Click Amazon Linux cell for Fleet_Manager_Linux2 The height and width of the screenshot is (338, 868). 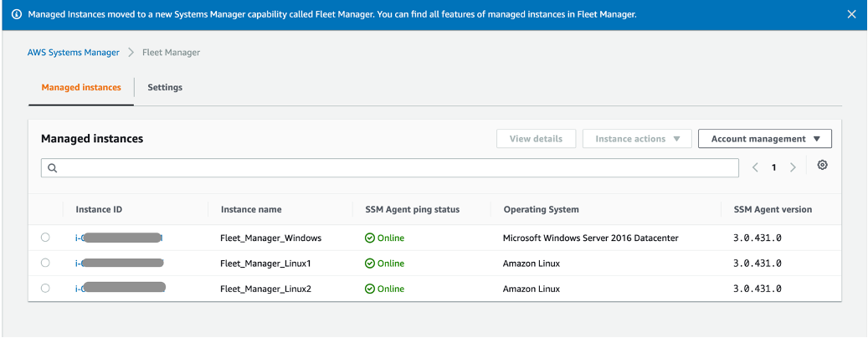point(532,289)
